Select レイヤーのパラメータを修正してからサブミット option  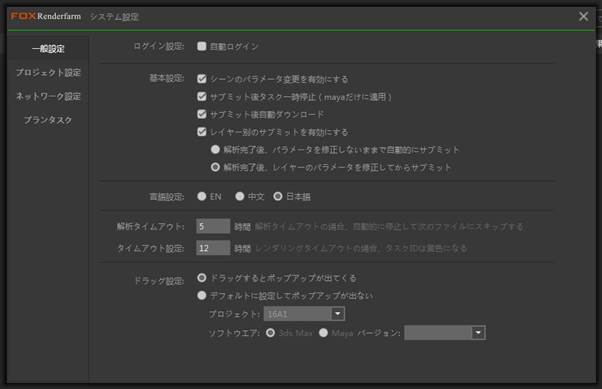point(215,167)
